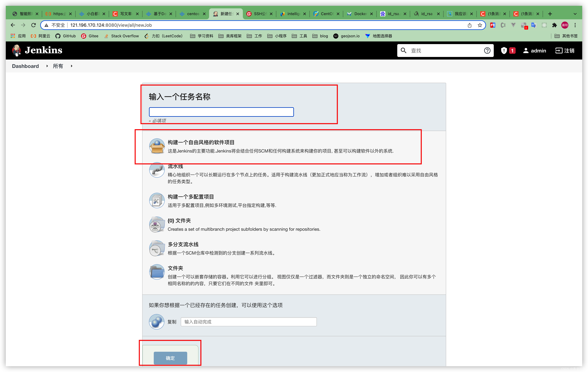Open the security warning shield icon
The image size is (588, 372).
[x=504, y=51]
